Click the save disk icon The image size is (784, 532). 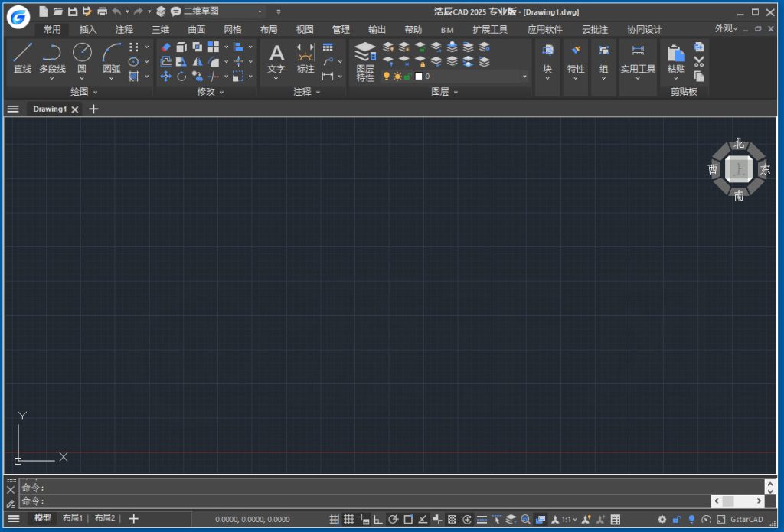(73, 11)
